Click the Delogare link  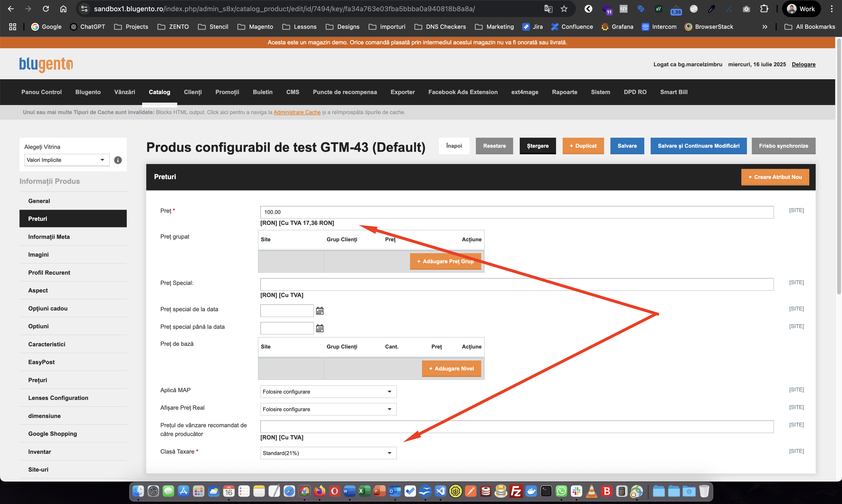click(803, 64)
